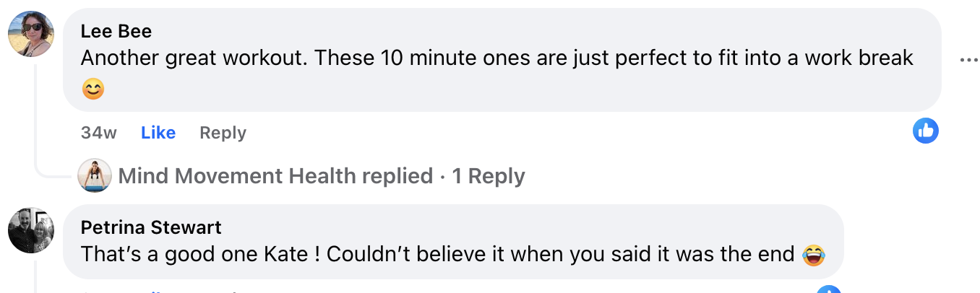Reply to Lee Bee's comment
The height and width of the screenshot is (293, 980).
[x=223, y=133]
